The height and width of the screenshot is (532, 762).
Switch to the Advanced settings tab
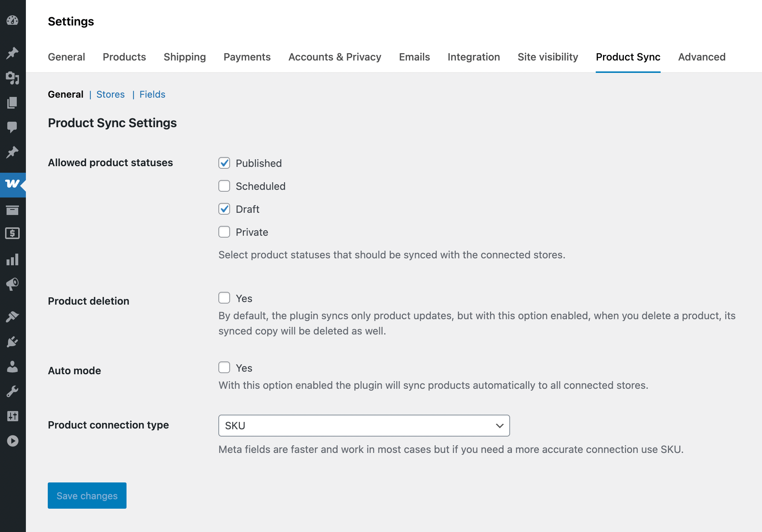click(701, 57)
